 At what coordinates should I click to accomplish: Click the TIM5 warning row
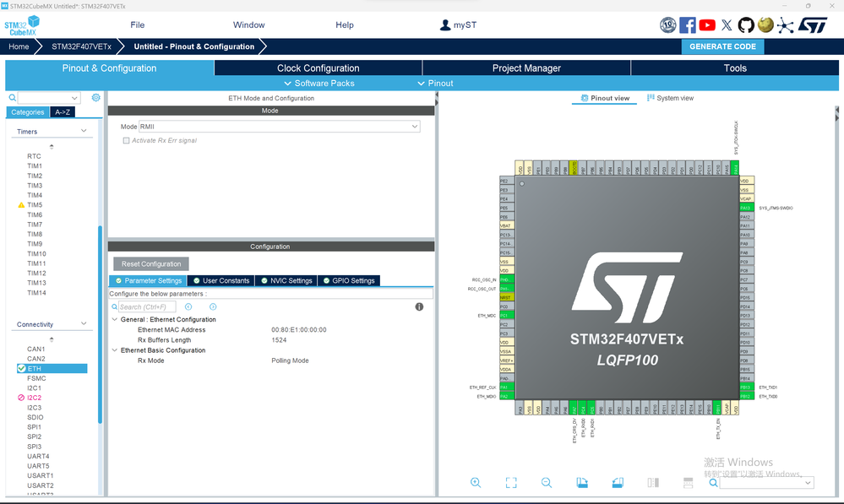click(35, 205)
